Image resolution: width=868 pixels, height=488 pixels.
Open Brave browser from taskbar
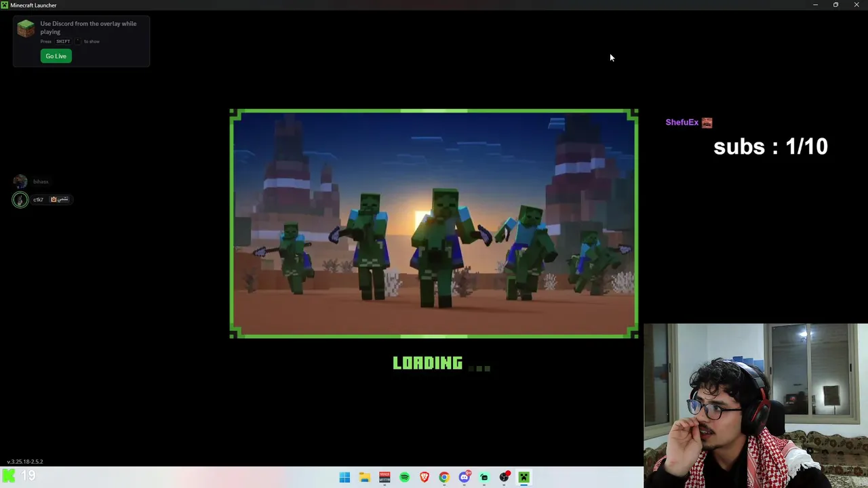(425, 477)
